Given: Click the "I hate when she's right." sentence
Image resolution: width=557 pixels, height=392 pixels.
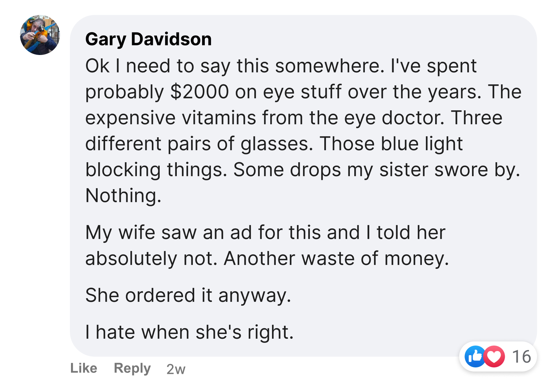Looking at the screenshot, I should [189, 332].
